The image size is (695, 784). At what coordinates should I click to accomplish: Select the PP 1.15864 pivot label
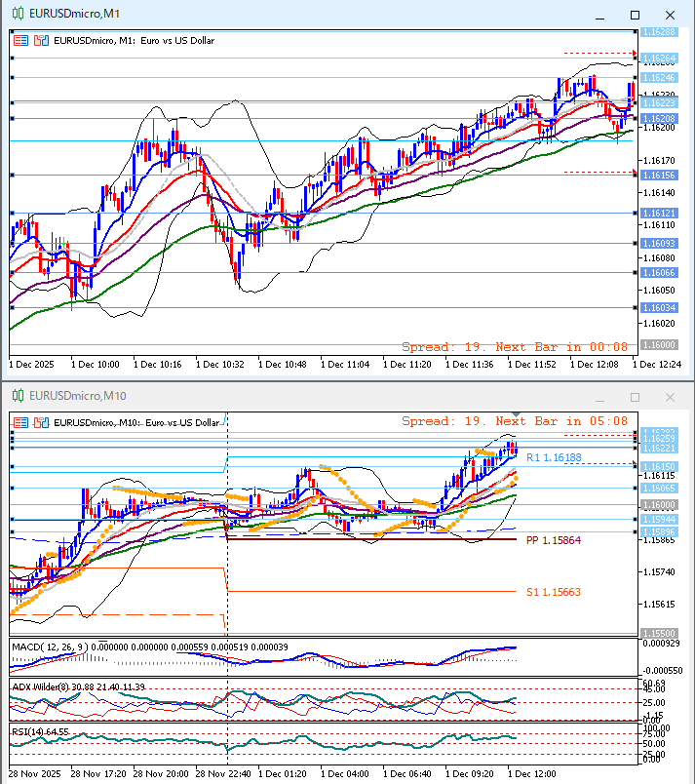[x=554, y=539]
